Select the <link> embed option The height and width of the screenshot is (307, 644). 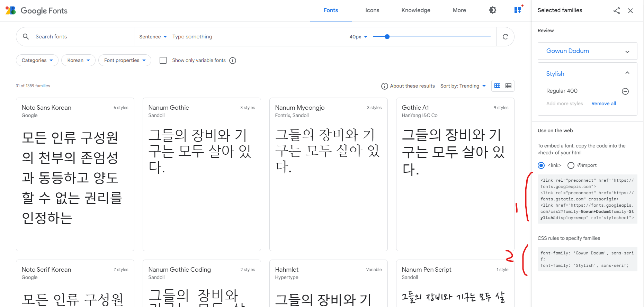541,165
